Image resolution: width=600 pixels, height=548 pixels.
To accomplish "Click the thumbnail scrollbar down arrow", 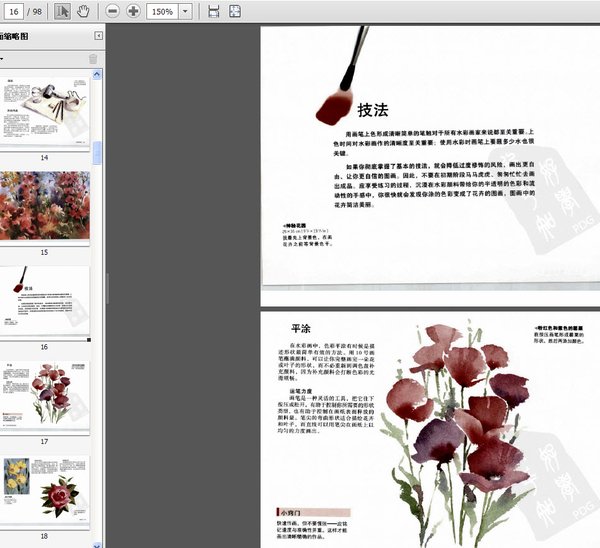I will 97,545.
